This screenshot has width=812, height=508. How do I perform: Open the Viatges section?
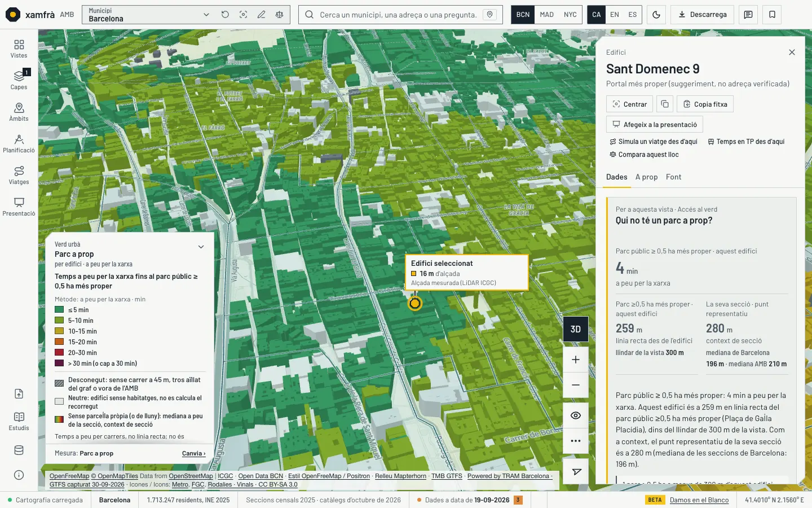(19, 175)
